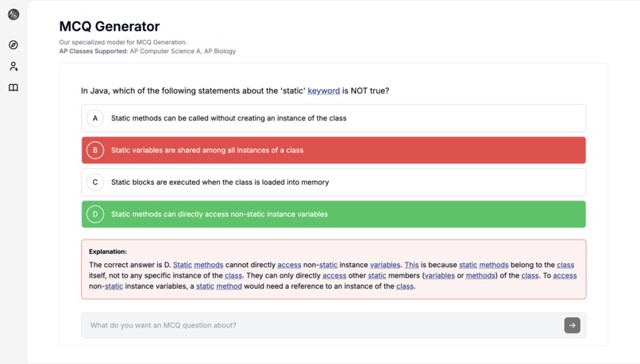Focus the MCQ question topic input field
The width and height of the screenshot is (640, 364).
318,325
